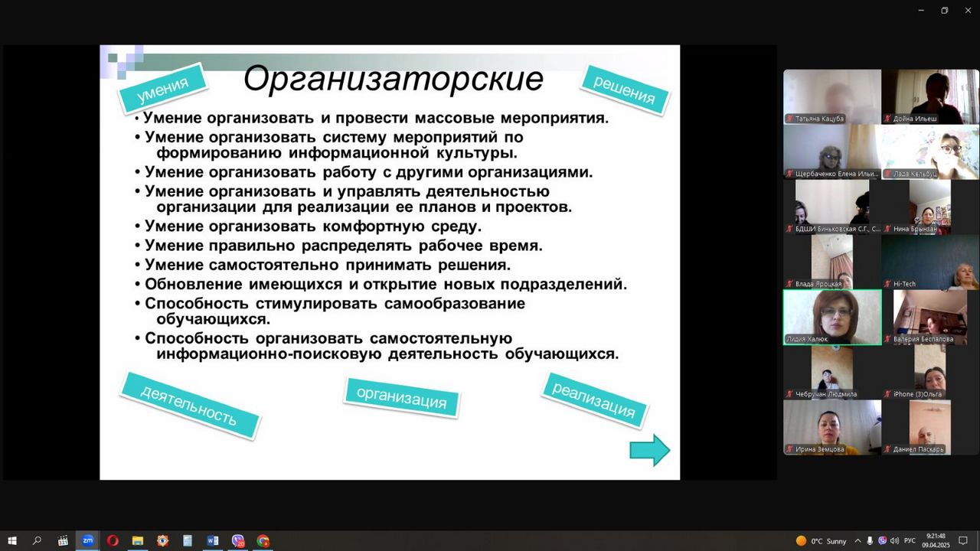Open Google Chrome from taskbar
This screenshot has width=980, height=551.
(x=263, y=540)
